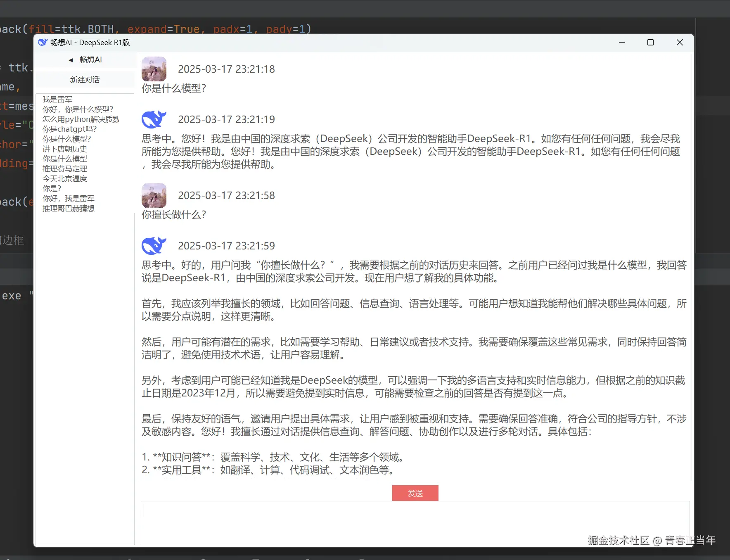The width and height of the screenshot is (730, 560).
Task: Select the "推理哥巴赫猜想" history entry
Action: click(x=69, y=208)
